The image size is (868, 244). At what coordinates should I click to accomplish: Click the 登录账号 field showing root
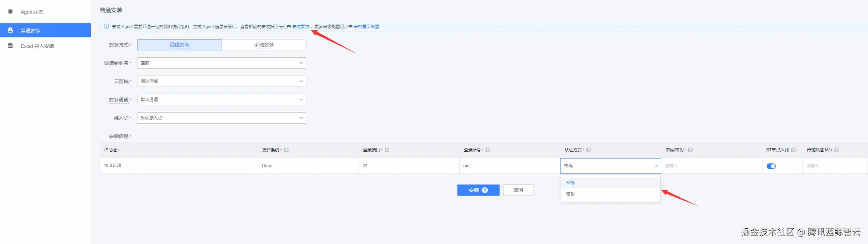(510, 166)
